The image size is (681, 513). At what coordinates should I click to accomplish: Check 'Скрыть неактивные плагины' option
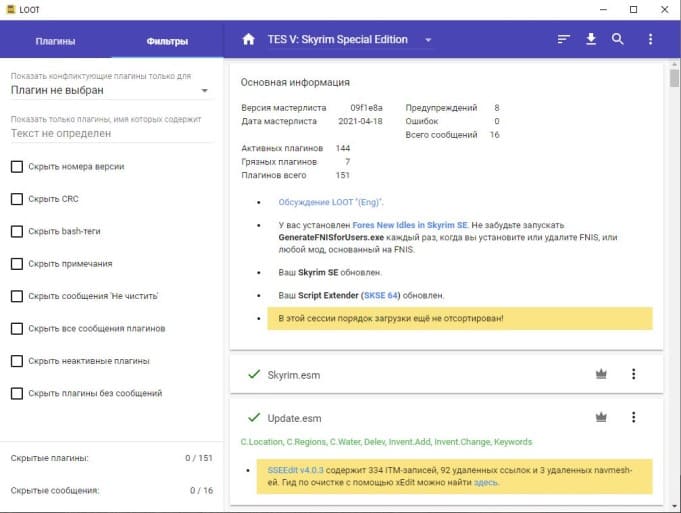pos(17,361)
